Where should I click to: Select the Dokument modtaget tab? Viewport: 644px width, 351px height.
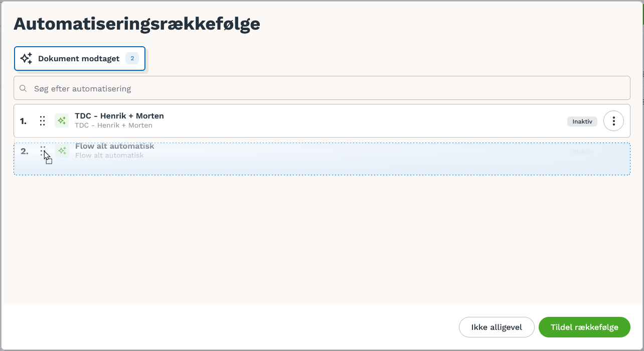80,59
